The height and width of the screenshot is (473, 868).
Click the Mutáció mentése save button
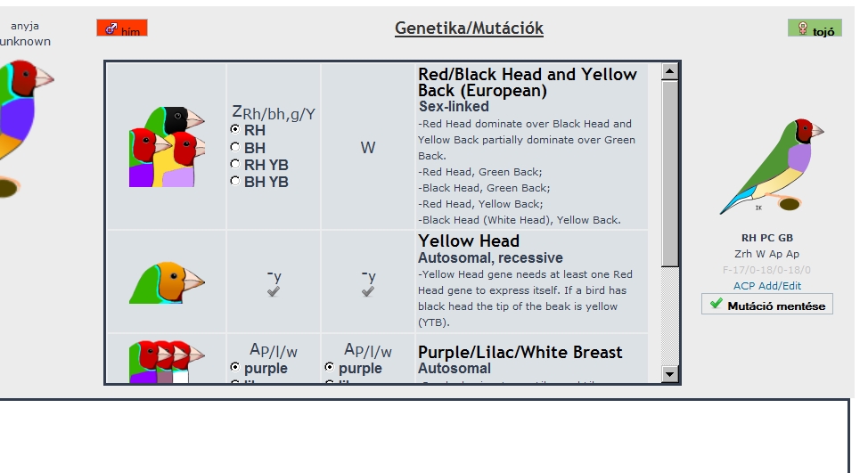click(766, 305)
